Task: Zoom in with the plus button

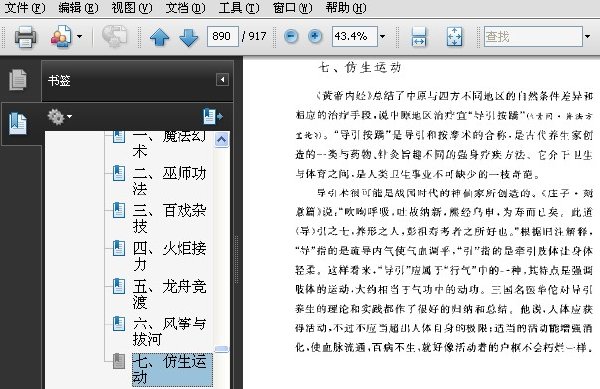Action: tap(315, 37)
